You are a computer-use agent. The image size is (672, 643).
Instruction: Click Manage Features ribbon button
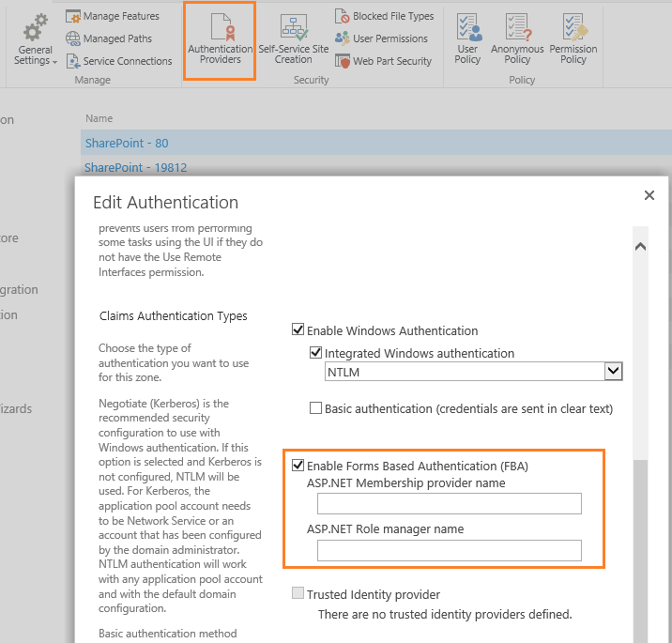tap(113, 16)
